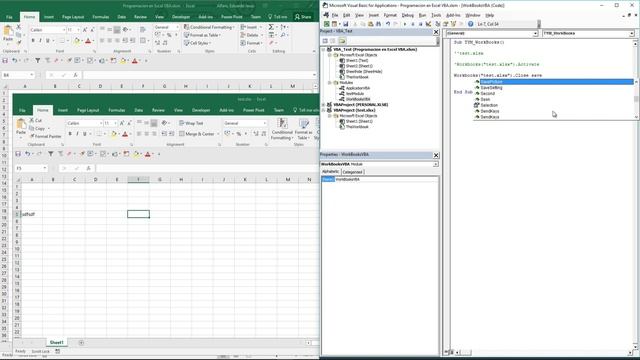Click View Microsoft Excel icon in VBA toolbar
The width and height of the screenshot is (640, 360).
[327, 24]
